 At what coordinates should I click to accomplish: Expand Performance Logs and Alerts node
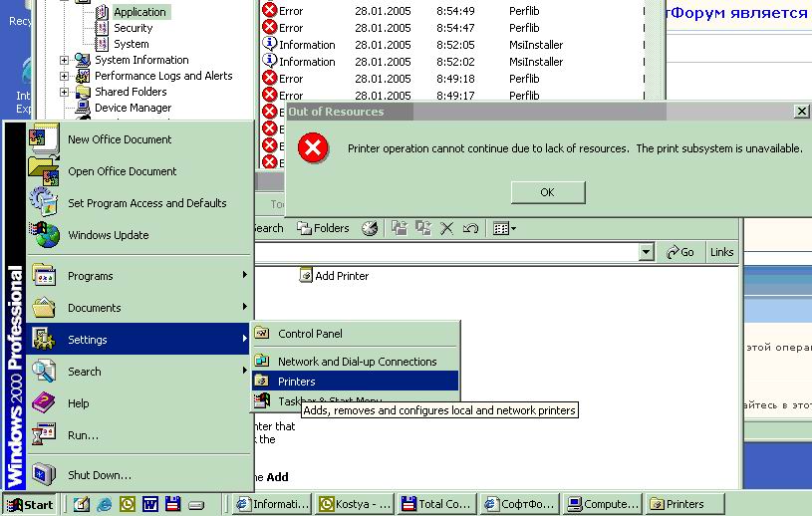pos(64,76)
